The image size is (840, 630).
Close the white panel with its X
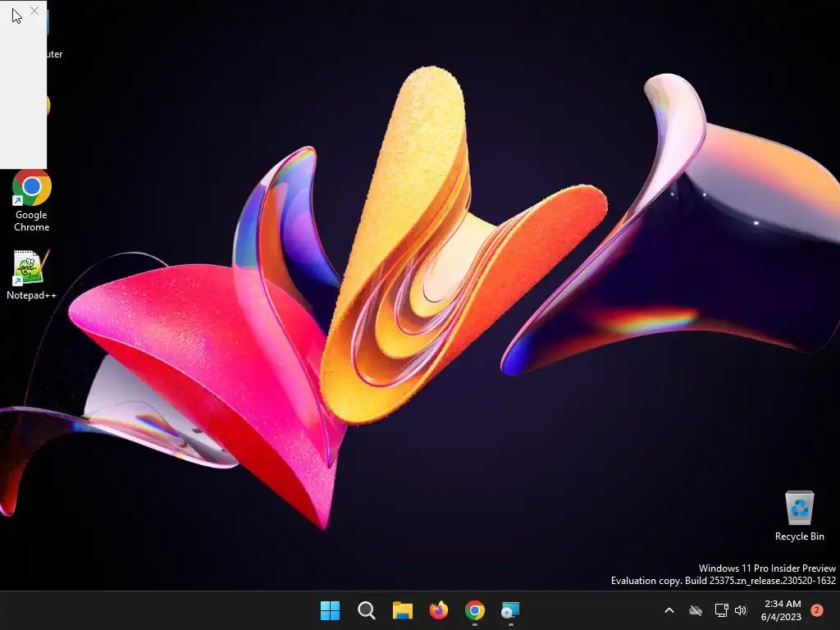(34, 11)
